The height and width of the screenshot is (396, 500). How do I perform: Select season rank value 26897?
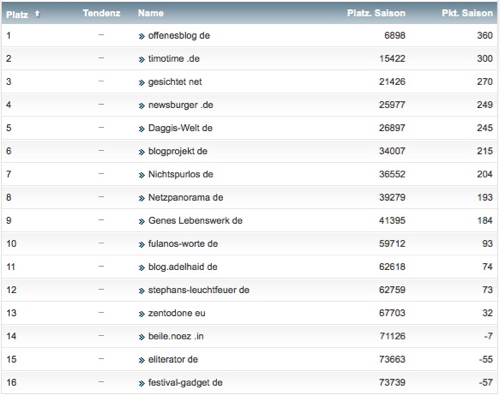[392, 128]
